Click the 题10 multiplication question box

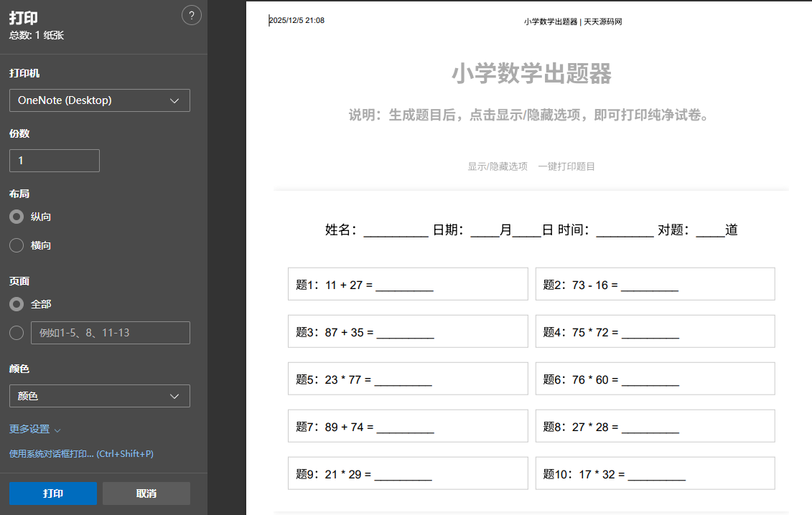point(654,473)
